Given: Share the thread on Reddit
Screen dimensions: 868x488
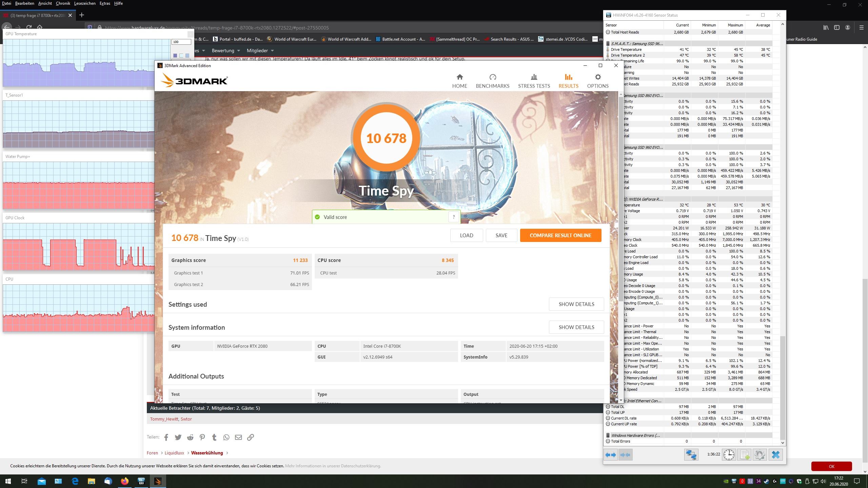Looking at the screenshot, I should pyautogui.click(x=190, y=437).
